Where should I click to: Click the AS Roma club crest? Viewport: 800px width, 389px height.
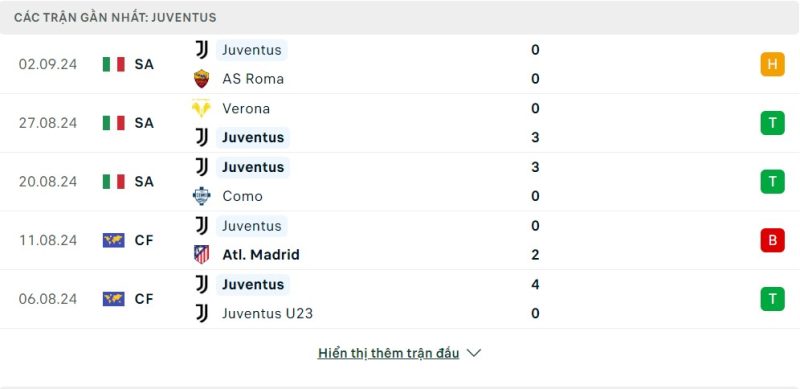[x=202, y=79]
